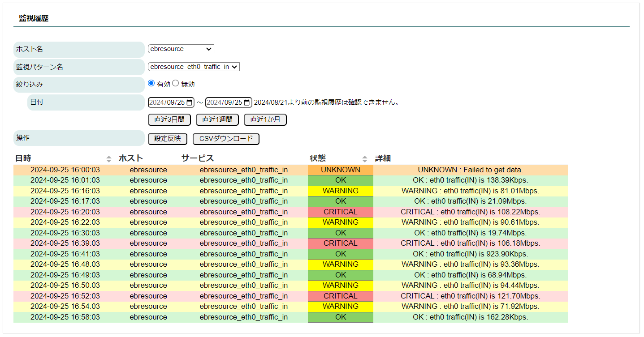Click the 設定反映 button
Screen dimensions: 644x337
[168, 139]
